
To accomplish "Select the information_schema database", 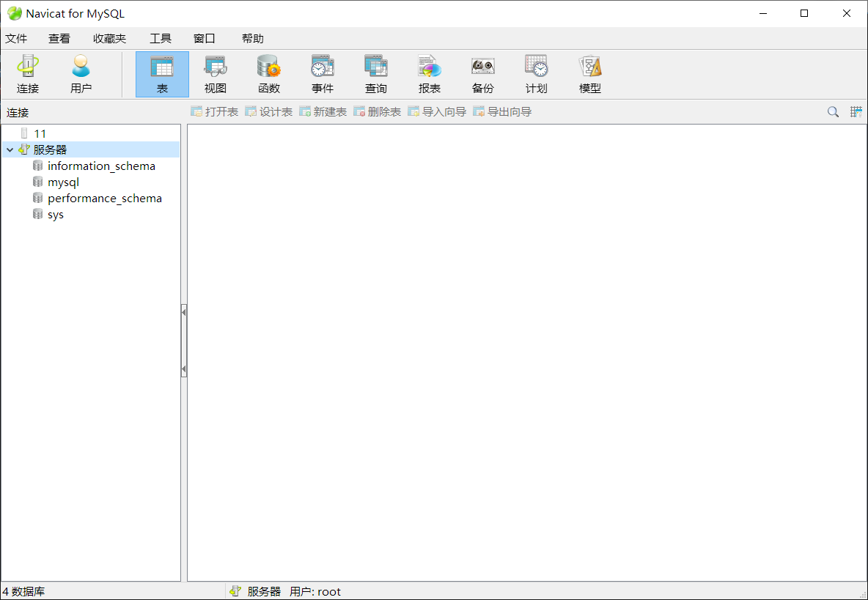I will pyautogui.click(x=101, y=166).
